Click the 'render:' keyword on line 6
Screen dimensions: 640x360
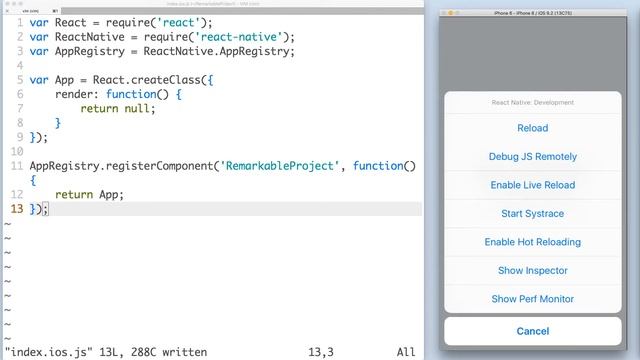click(77, 94)
